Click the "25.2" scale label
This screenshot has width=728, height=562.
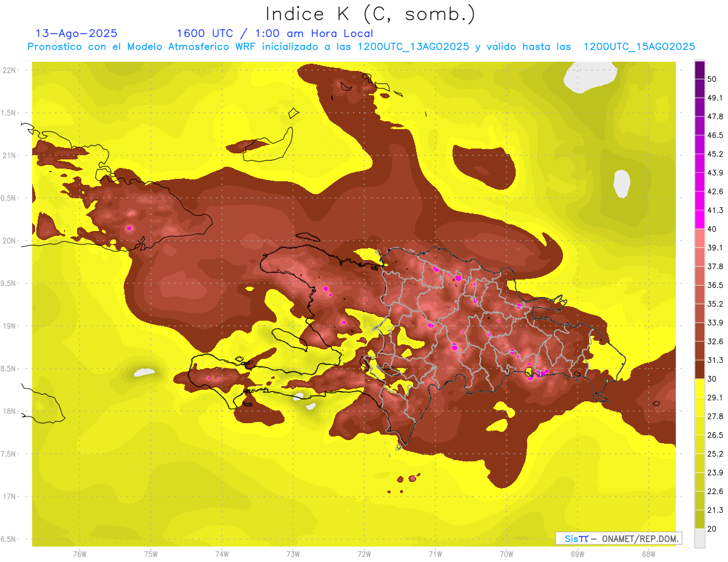click(x=715, y=454)
